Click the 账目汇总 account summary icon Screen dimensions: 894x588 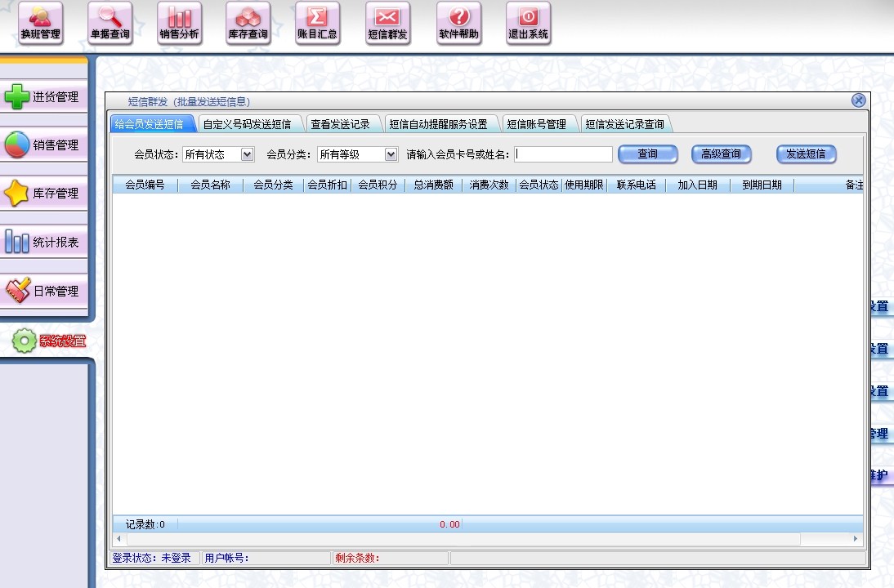(317, 23)
